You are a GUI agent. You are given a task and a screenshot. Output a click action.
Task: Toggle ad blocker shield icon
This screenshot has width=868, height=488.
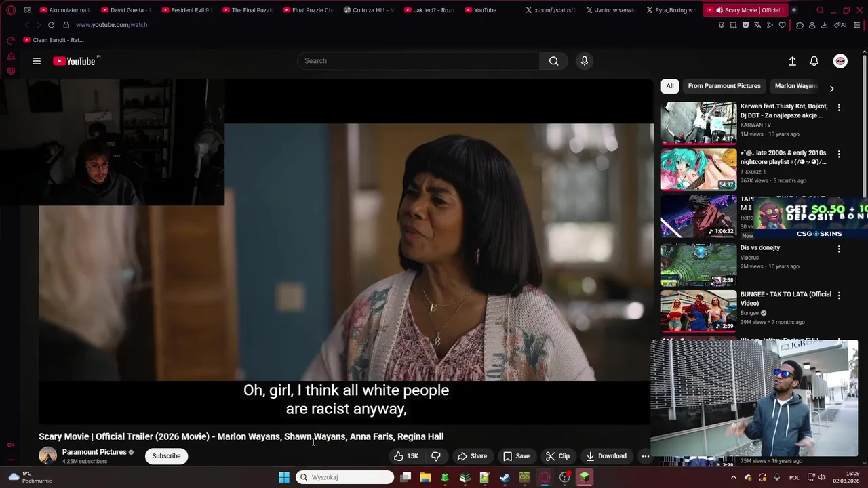click(x=745, y=25)
